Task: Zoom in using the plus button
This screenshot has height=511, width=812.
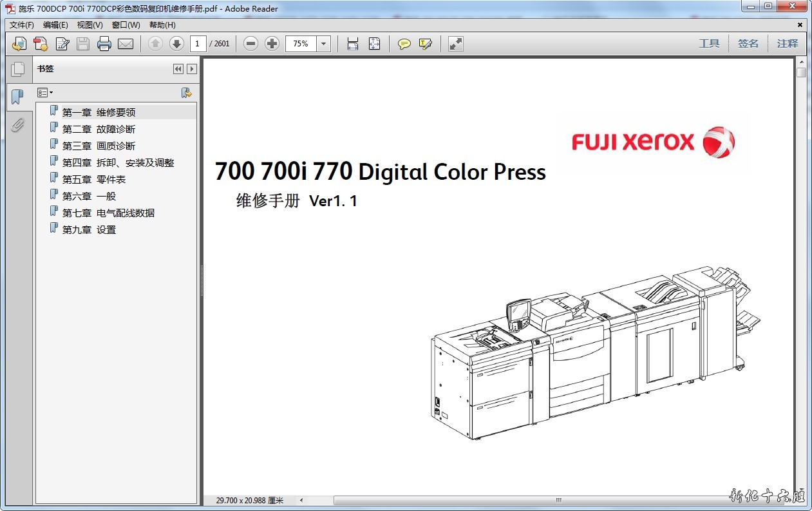Action: (x=272, y=44)
